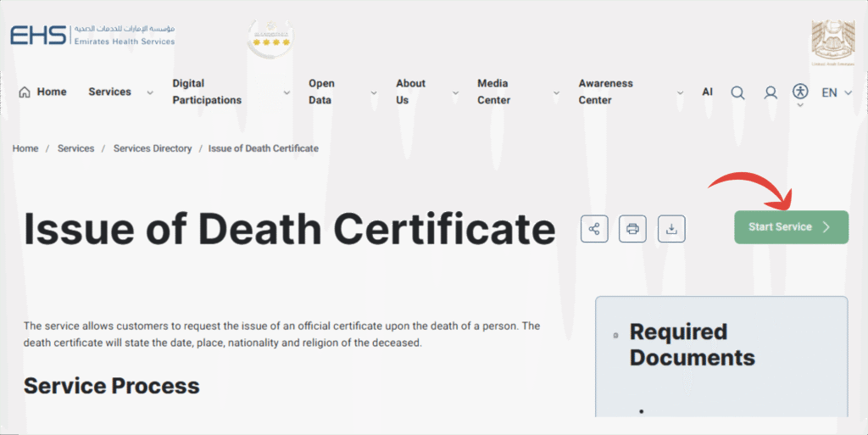The image size is (868, 435).
Task: Select the Open Data menu item
Action: pos(321,92)
